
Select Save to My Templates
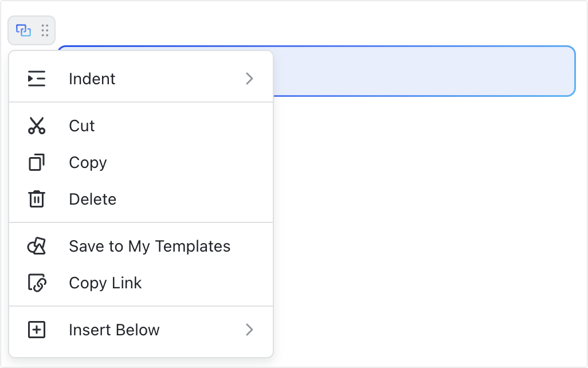tap(150, 246)
